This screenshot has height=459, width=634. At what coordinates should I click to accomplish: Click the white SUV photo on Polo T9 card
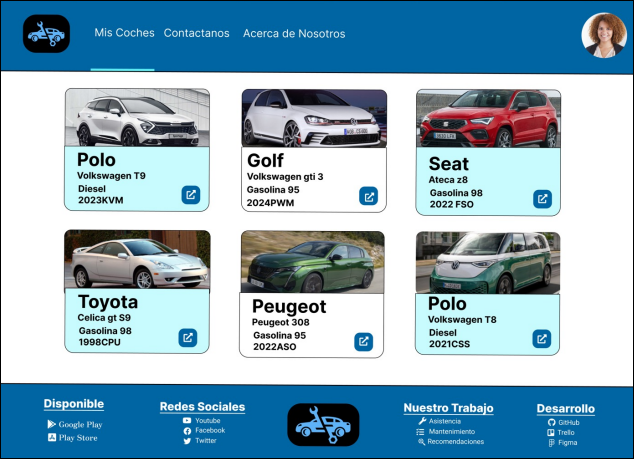pos(137,118)
